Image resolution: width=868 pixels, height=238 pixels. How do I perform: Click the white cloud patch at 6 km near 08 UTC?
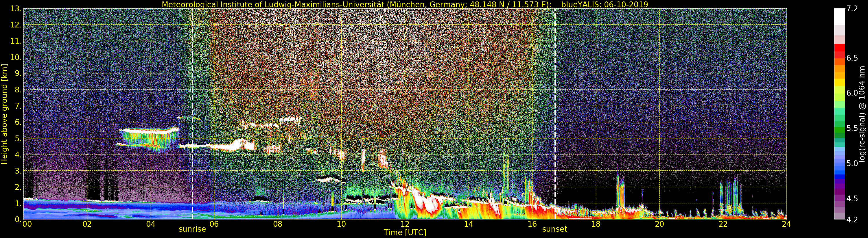(x=290, y=119)
